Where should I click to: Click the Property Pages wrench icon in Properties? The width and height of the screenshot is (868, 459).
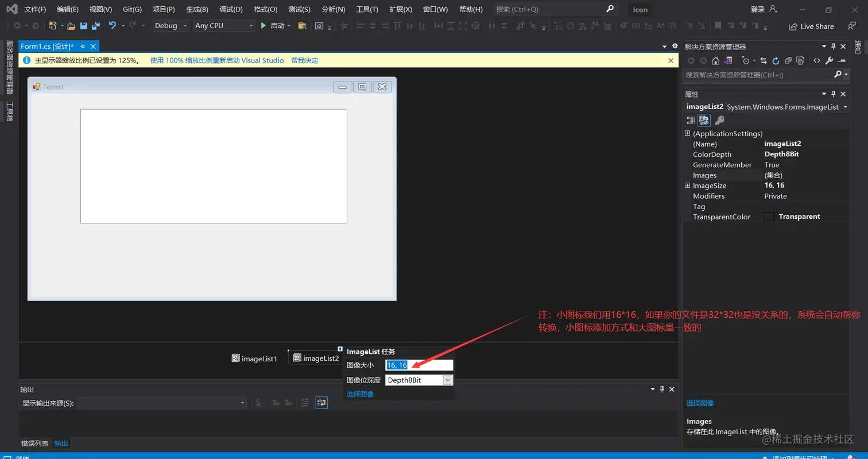point(719,120)
